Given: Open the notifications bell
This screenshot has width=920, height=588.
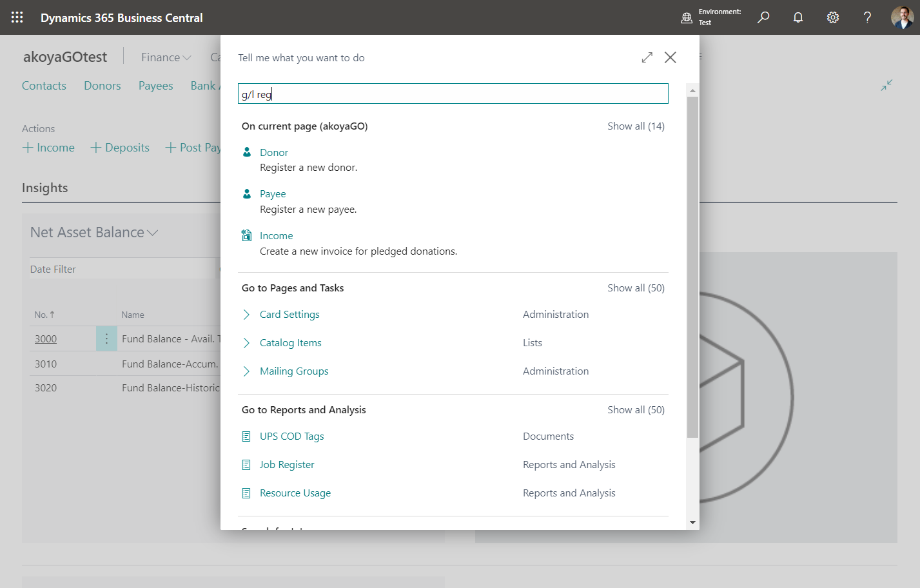Looking at the screenshot, I should tap(798, 17).
